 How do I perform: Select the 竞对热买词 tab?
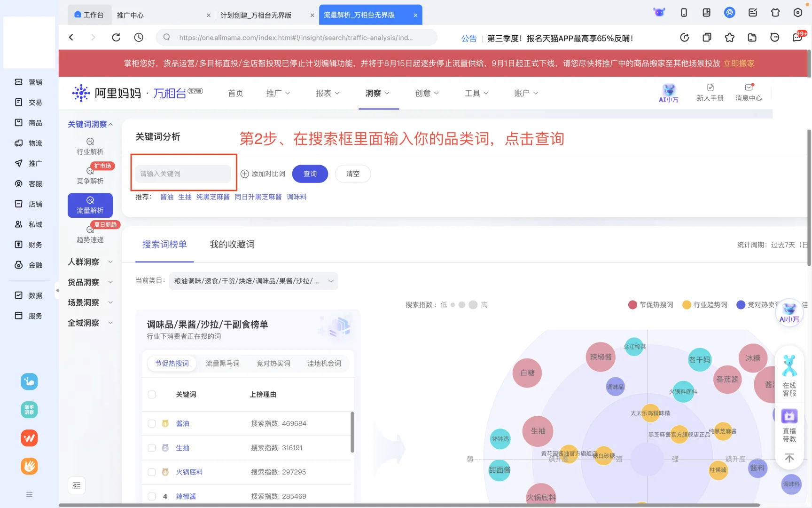[273, 363]
